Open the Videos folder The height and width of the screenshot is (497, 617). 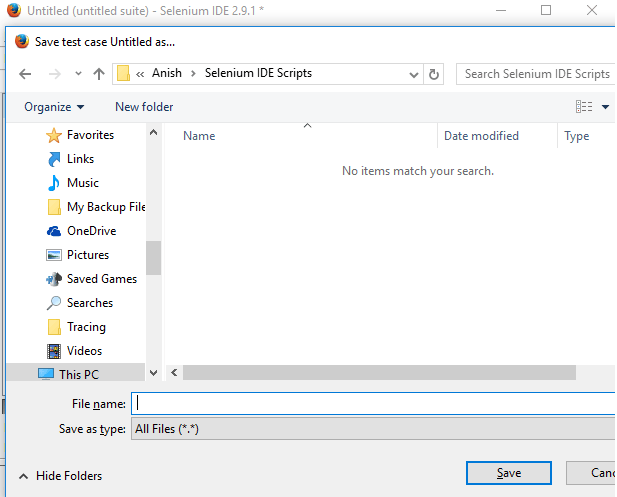(x=84, y=351)
